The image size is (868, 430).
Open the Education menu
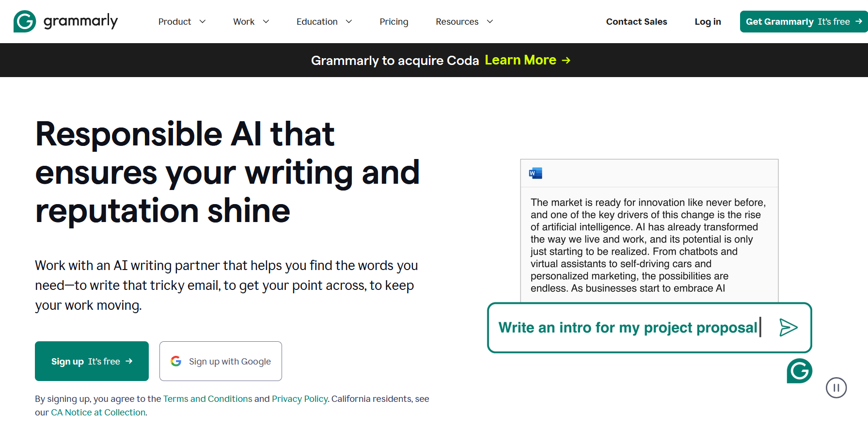point(317,22)
